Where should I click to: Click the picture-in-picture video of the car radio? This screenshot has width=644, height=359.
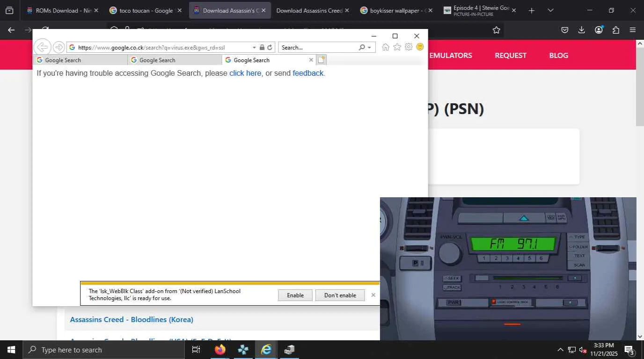point(508,269)
